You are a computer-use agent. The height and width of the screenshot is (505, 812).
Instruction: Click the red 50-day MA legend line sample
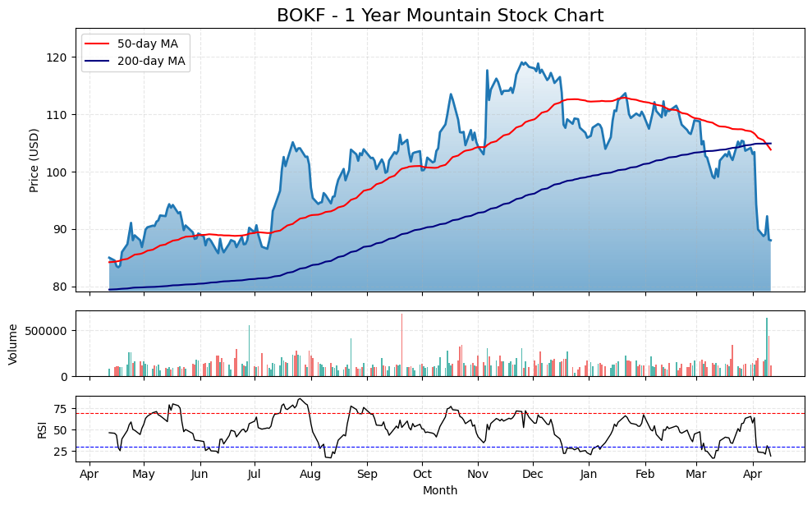96,44
